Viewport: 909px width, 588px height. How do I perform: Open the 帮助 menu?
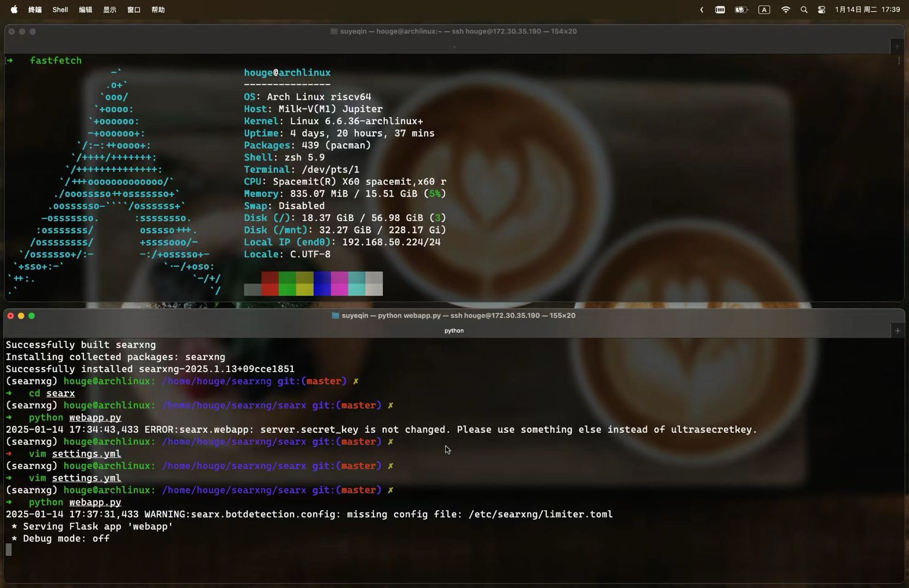tap(158, 10)
